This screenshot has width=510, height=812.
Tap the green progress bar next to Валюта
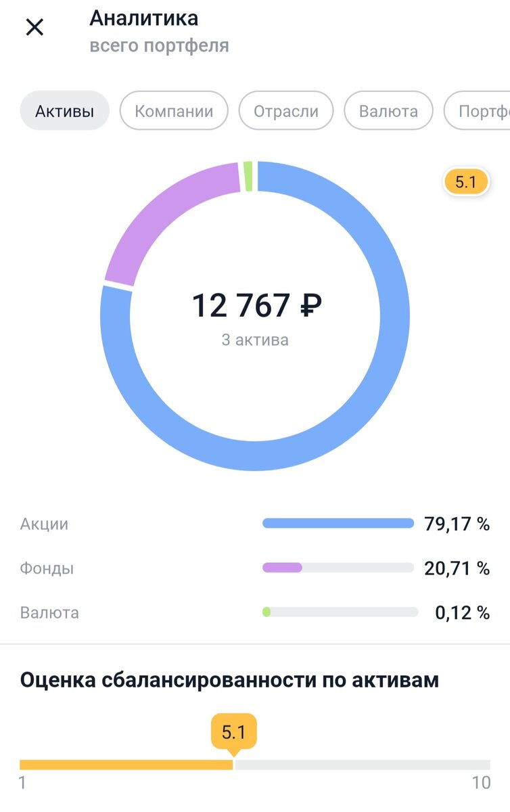click(x=268, y=611)
